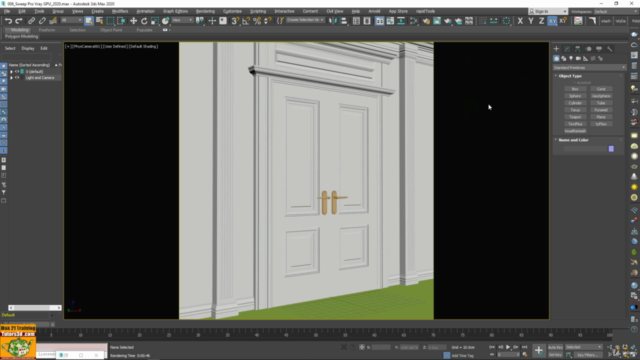Viewport: 640px width, 360px height.
Task: Open the key filter Selected dropdown
Action: (x=583, y=347)
